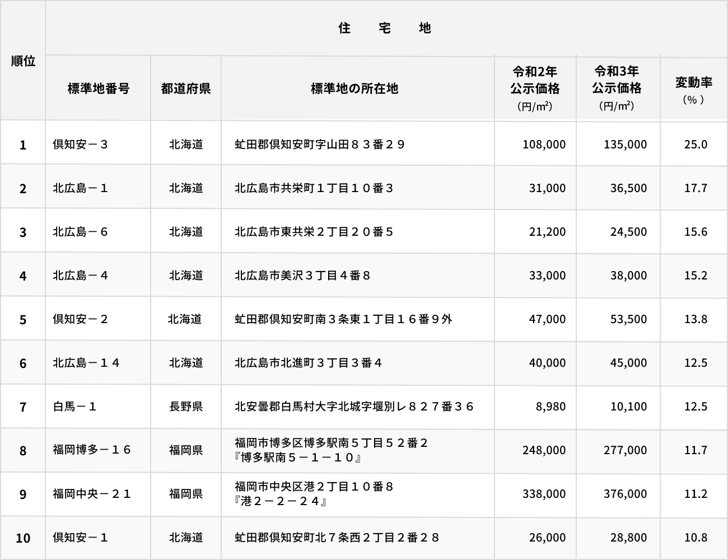This screenshot has height=560, width=728.
Task: Click the 標準地の所在地 column header
Action: pos(354,88)
